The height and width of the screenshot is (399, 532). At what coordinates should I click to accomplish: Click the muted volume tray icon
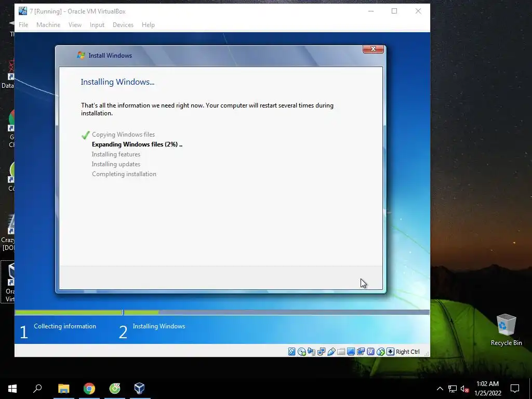click(x=464, y=389)
